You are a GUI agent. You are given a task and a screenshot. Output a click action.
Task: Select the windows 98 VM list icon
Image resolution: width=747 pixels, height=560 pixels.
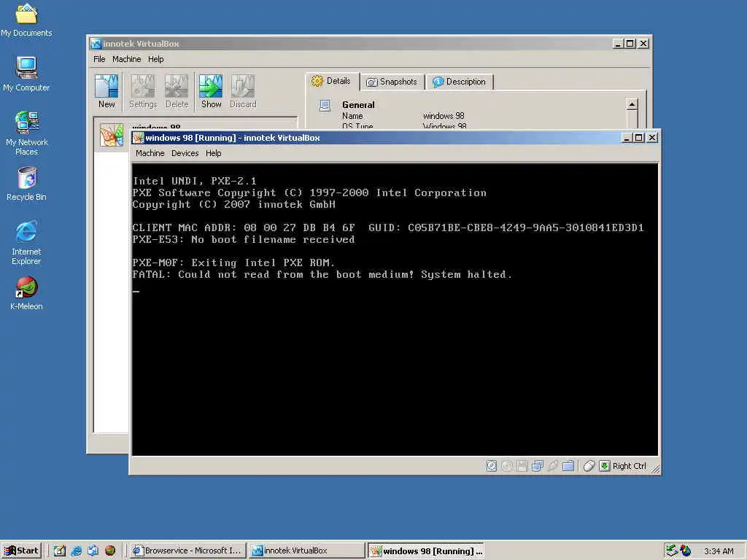pos(112,135)
